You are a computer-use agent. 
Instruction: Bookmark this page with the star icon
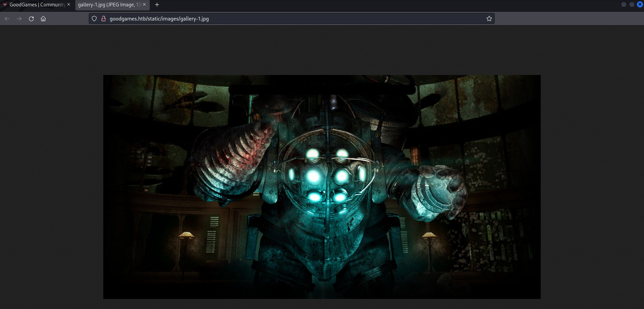[489, 19]
